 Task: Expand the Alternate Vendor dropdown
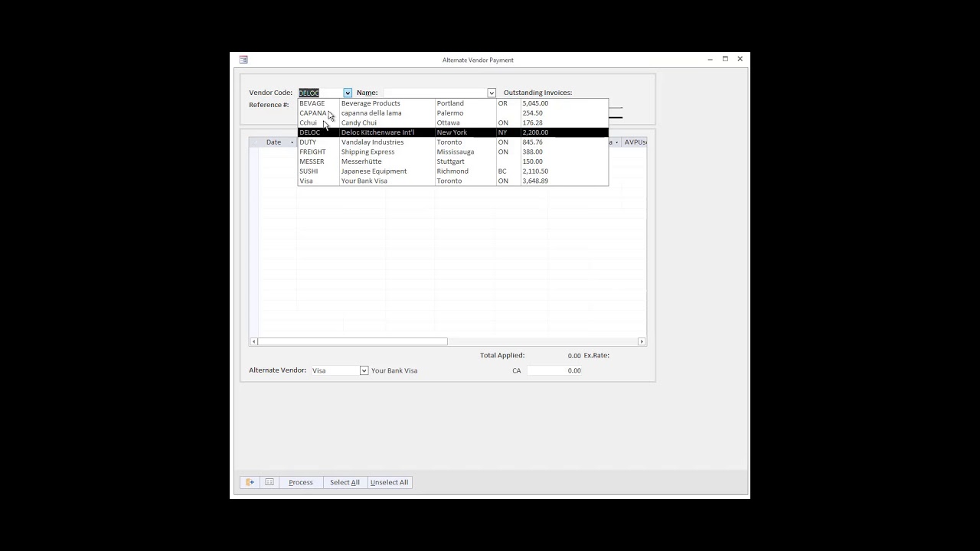pos(364,370)
